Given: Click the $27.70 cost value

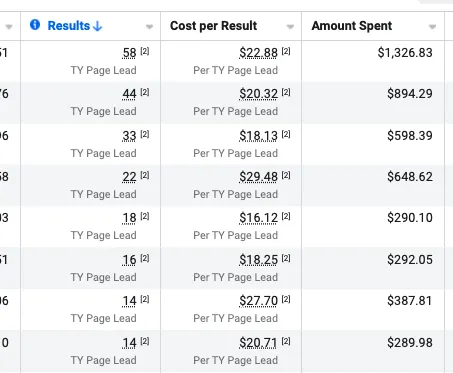Looking at the screenshot, I should pyautogui.click(x=258, y=301).
